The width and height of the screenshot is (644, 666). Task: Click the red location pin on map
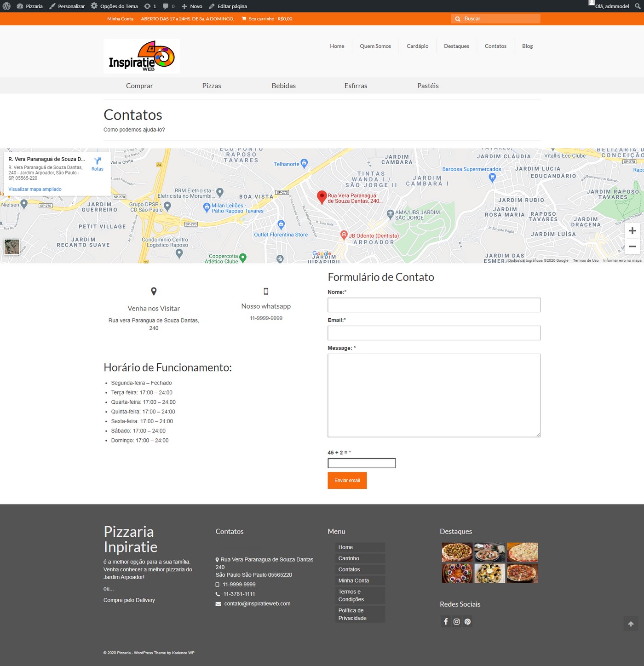point(322,197)
